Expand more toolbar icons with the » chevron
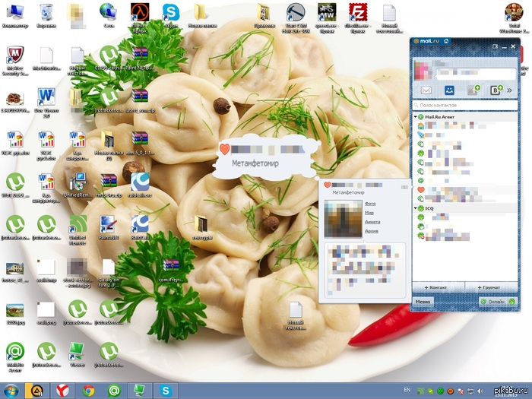Image resolution: width=532 pixels, height=399 pixels. pyautogui.click(x=510, y=90)
